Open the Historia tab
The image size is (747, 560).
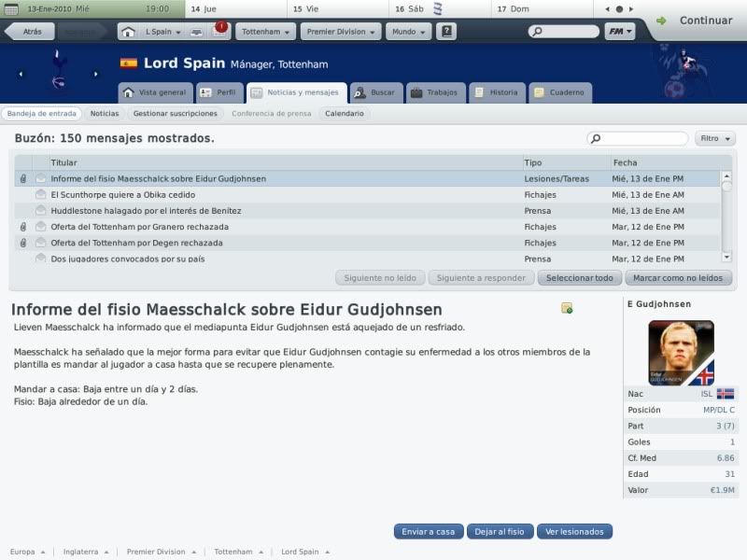click(497, 92)
